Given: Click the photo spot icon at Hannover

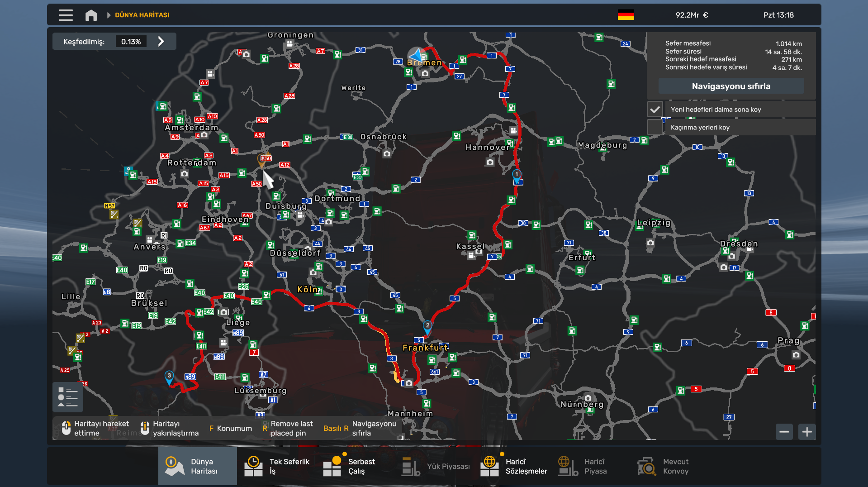Looking at the screenshot, I should tap(490, 162).
